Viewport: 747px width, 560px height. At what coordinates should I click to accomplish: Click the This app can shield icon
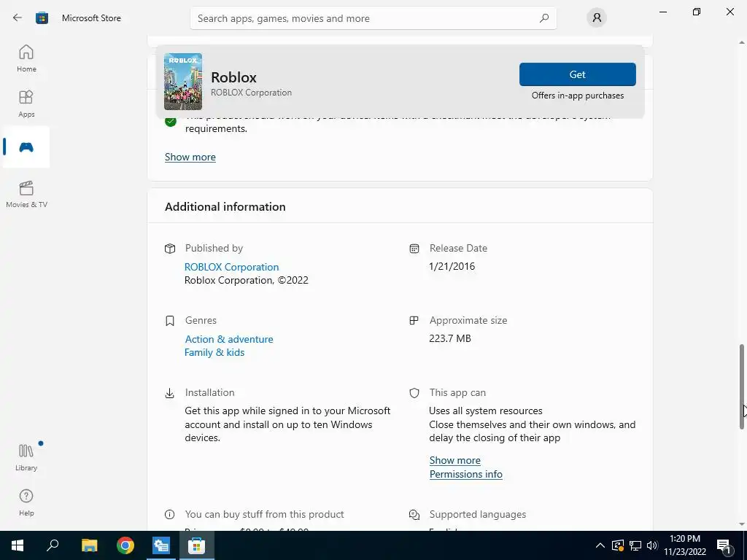[x=414, y=393]
